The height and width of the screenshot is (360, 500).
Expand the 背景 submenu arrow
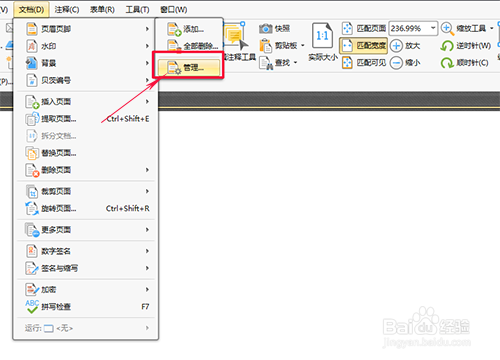pos(147,63)
